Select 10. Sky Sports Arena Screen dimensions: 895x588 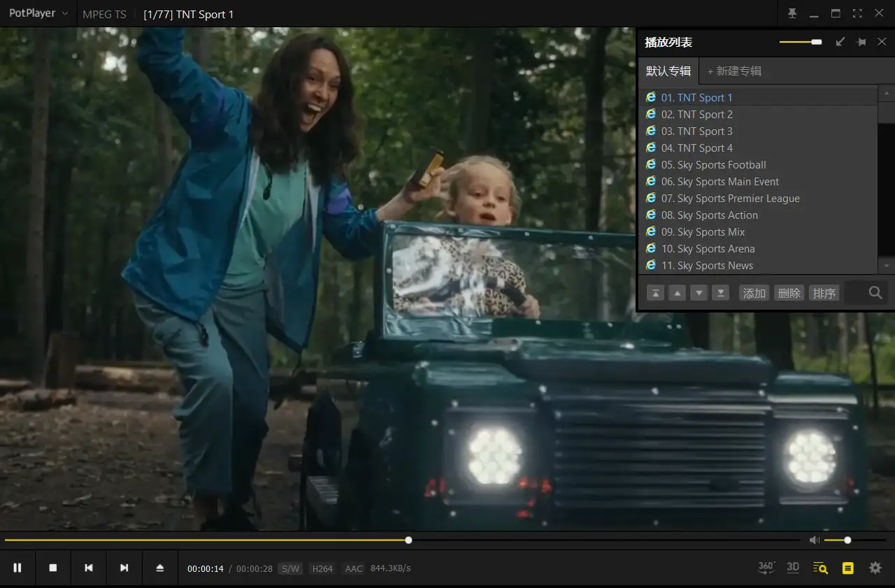click(758, 249)
